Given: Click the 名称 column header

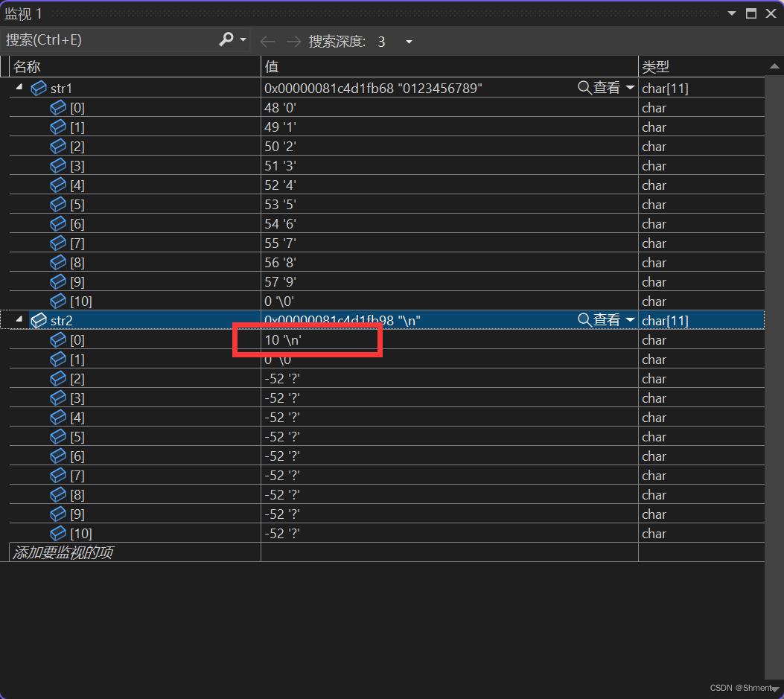Looking at the screenshot, I should tap(135, 66).
